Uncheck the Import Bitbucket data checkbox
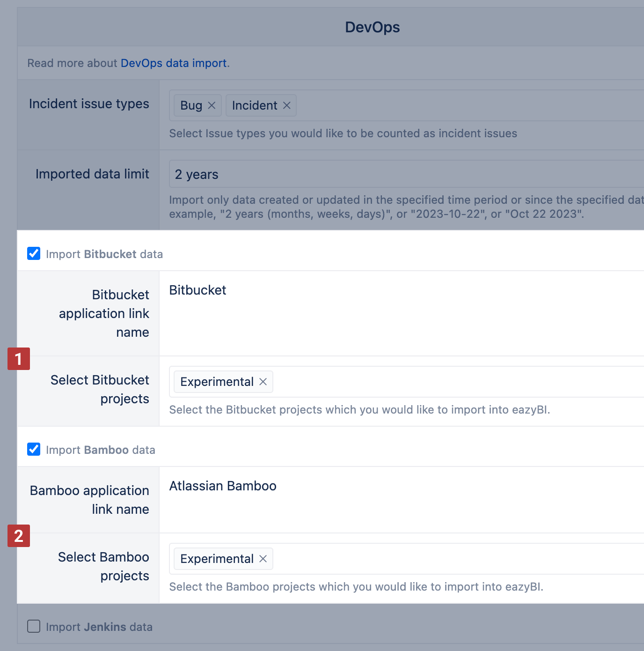 (x=34, y=254)
